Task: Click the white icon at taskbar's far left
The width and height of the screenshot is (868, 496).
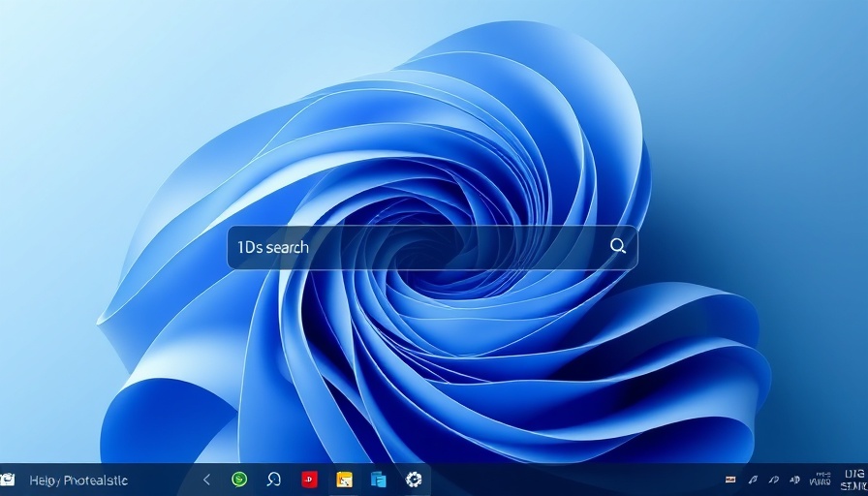Action: (x=7, y=480)
